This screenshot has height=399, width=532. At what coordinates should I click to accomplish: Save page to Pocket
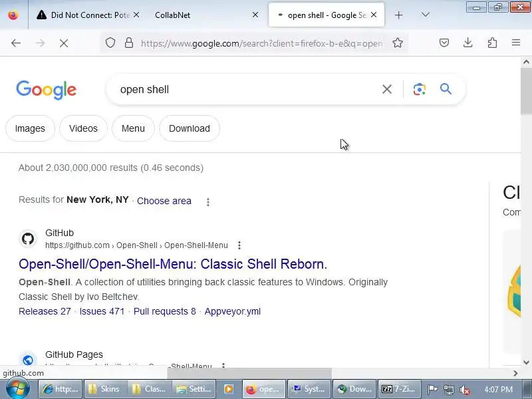444,43
